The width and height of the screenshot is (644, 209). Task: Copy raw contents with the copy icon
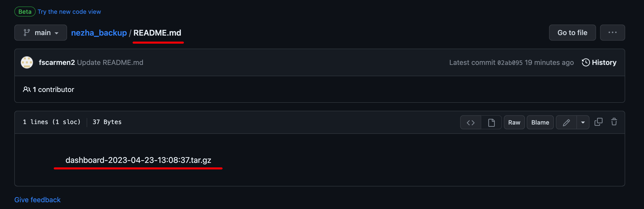coord(598,122)
